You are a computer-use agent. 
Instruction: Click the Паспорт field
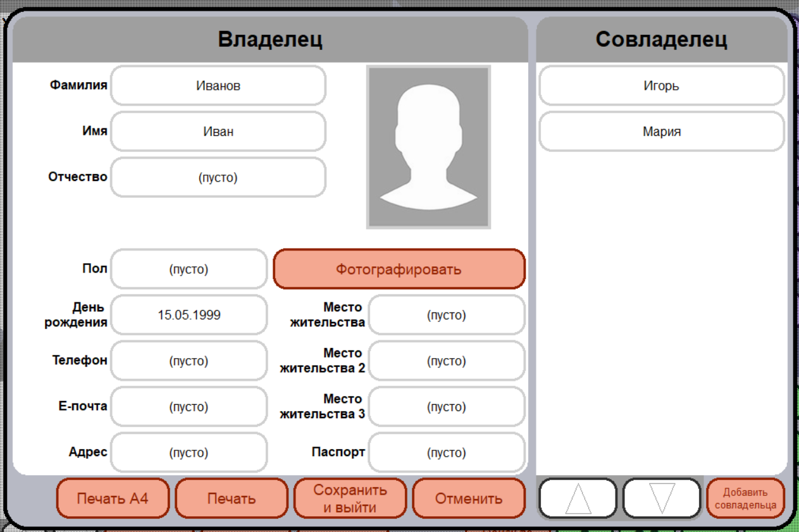click(447, 453)
